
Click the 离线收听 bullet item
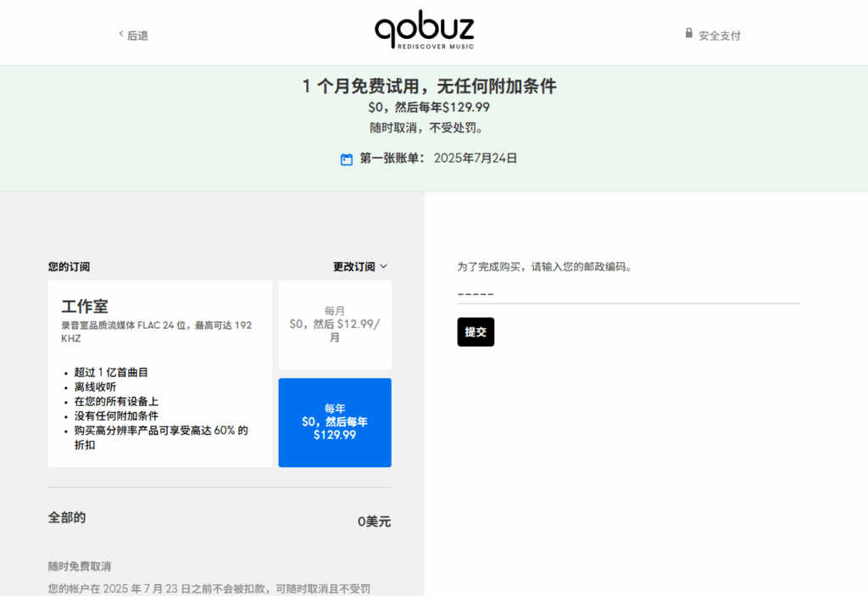click(95, 387)
